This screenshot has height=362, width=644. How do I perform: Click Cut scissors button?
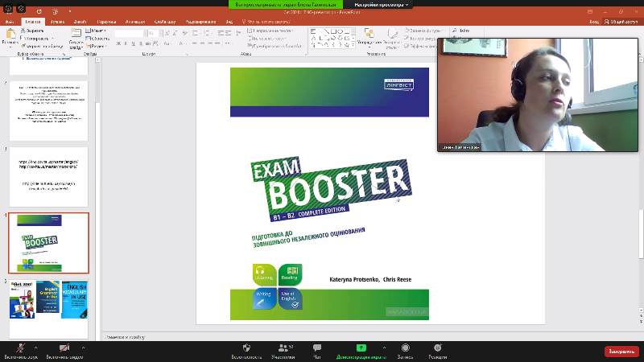32,31
